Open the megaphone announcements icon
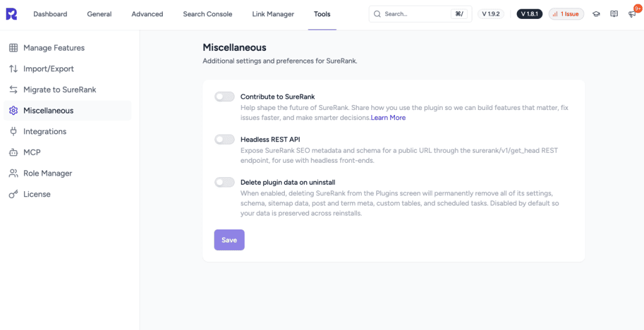Screen dimensions: 644x330 click(632, 14)
